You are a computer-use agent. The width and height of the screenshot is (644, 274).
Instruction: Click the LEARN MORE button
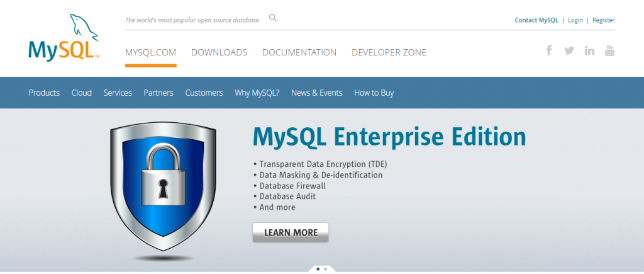[291, 232]
